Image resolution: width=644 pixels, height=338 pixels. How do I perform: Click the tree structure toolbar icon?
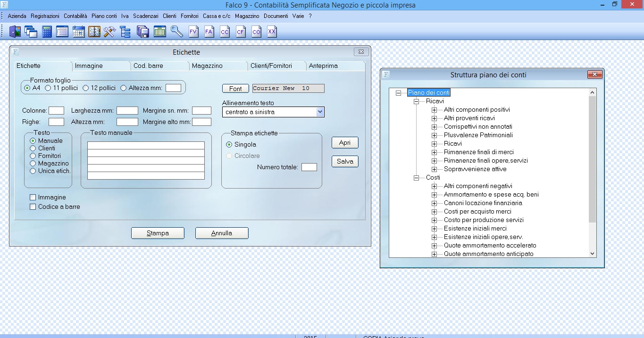click(125, 32)
